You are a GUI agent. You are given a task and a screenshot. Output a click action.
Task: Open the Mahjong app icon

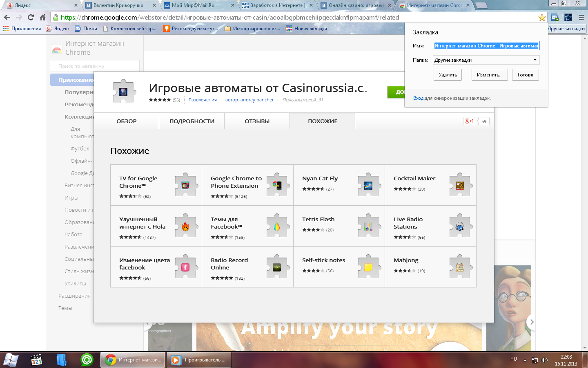click(x=460, y=267)
